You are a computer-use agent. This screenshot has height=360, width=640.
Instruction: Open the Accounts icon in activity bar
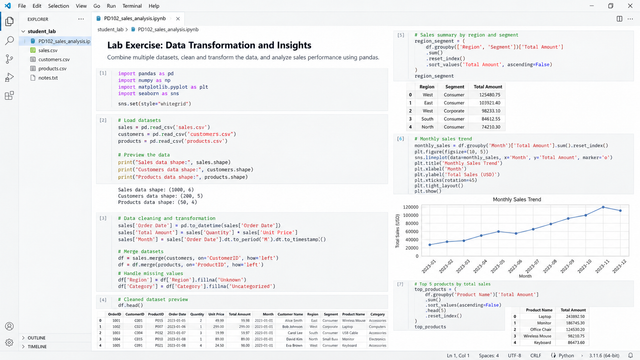coord(9,326)
